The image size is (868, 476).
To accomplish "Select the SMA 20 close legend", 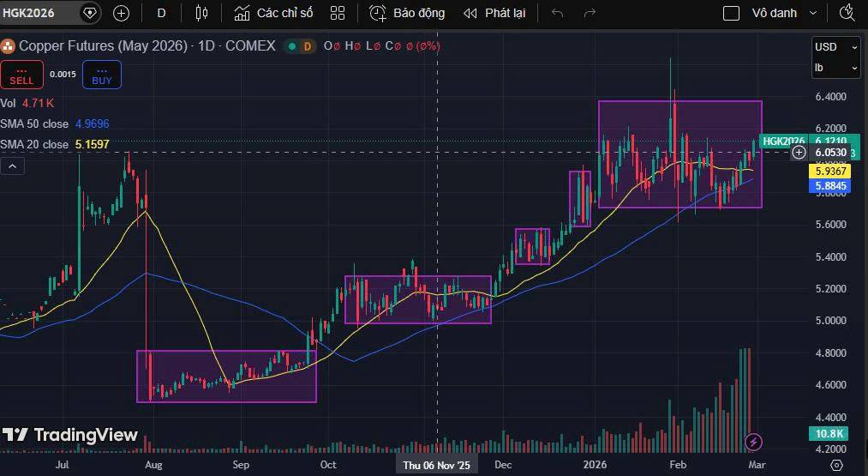I will (34, 144).
